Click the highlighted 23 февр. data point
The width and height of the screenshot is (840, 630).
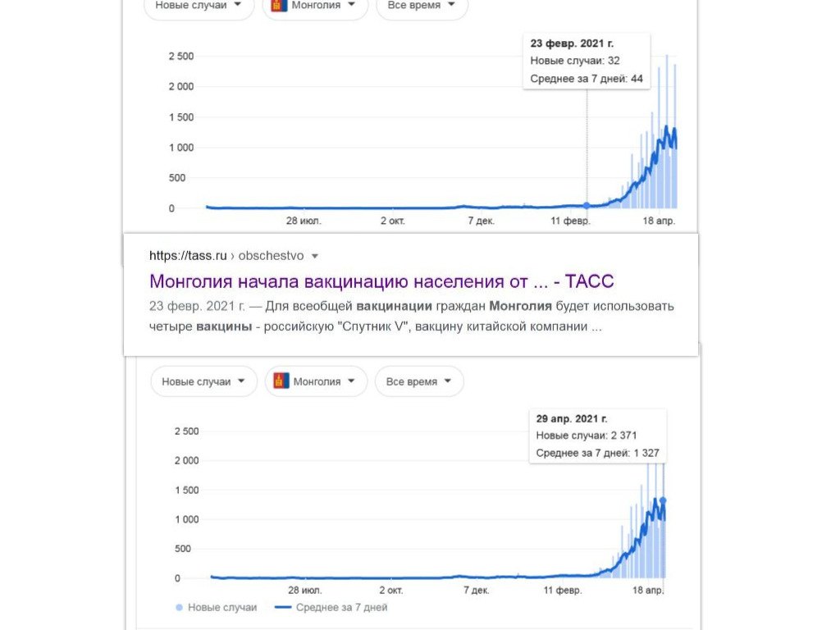pyautogui.click(x=587, y=205)
